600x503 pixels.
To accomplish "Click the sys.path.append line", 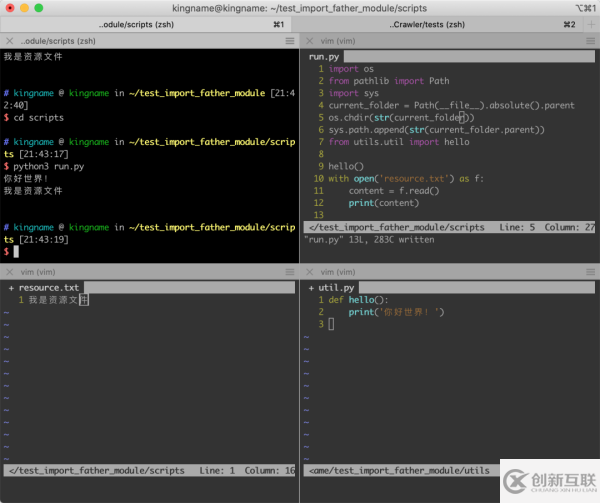I will click(436, 130).
